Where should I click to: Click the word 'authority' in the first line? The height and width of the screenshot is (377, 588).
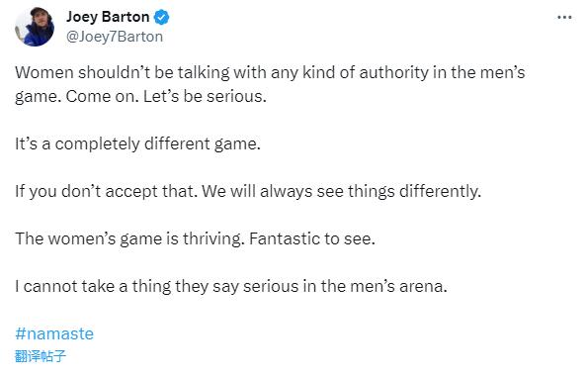(x=393, y=72)
